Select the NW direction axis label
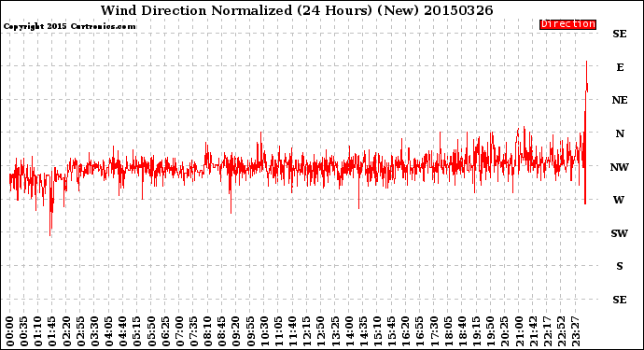This screenshot has height=350, width=644. [620, 167]
